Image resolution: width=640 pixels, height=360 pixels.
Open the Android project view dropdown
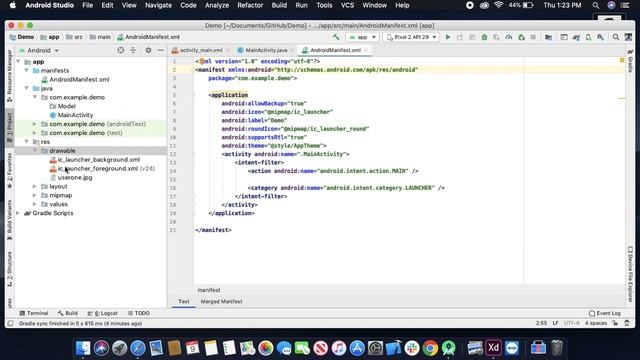[39, 50]
